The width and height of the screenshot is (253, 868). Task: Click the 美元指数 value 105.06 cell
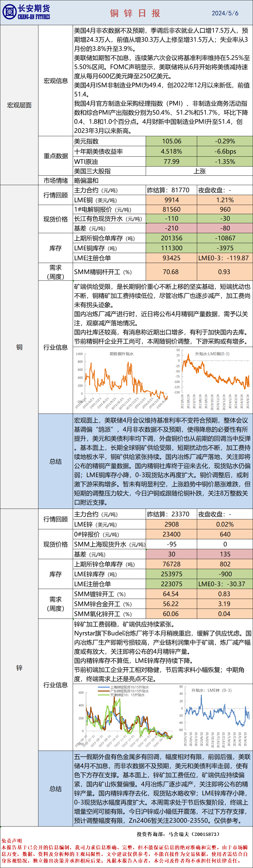pos(171,141)
